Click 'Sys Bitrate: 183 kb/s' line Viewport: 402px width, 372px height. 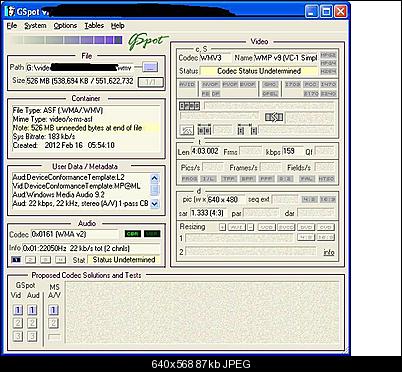(x=44, y=136)
